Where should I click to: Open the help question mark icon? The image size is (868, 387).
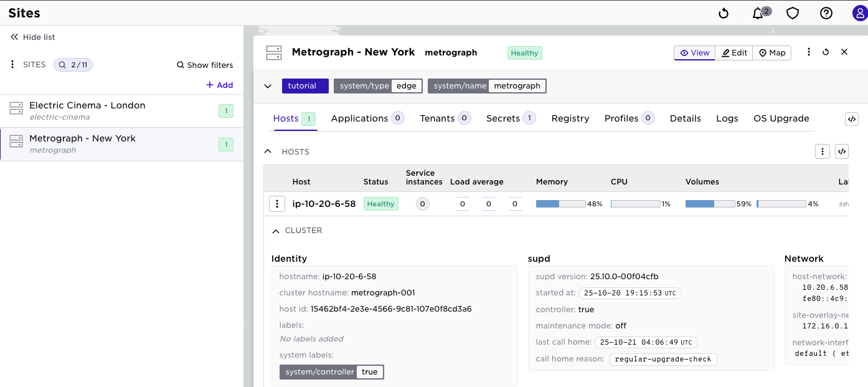click(826, 13)
